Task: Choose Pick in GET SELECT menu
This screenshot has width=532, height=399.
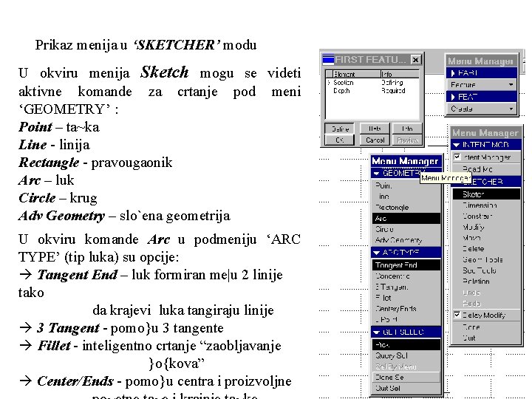Action: coord(406,345)
